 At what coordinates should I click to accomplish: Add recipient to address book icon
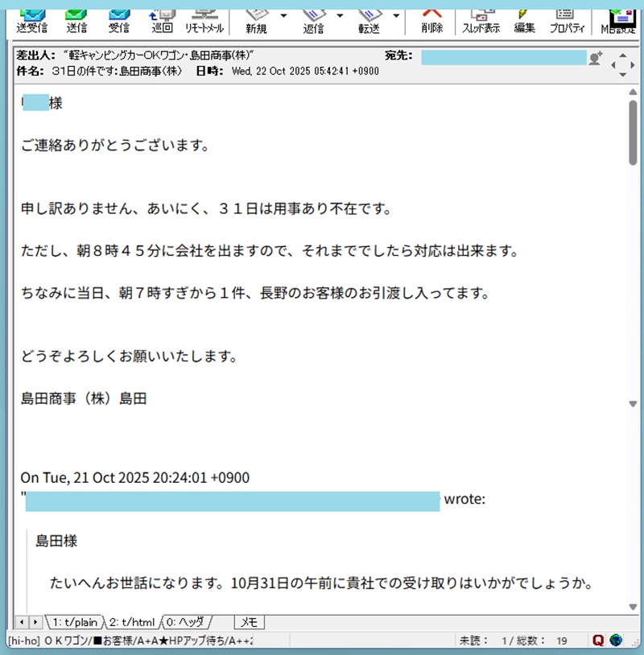596,58
